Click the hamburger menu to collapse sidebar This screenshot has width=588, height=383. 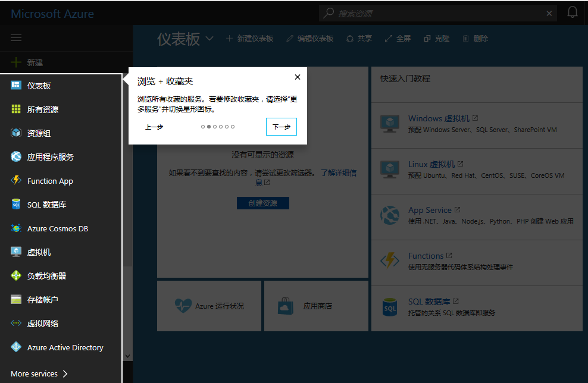[x=16, y=38]
